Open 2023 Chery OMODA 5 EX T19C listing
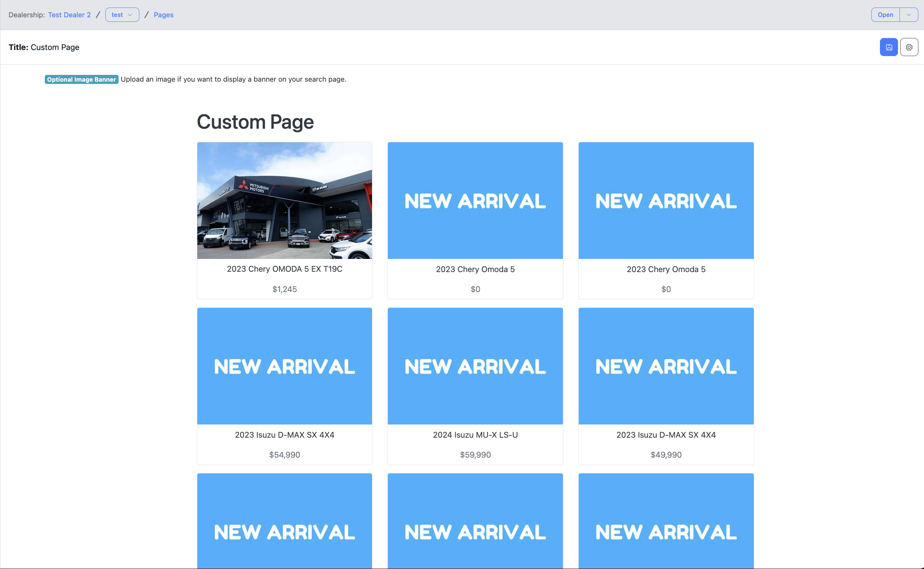The image size is (924, 569). (x=285, y=269)
